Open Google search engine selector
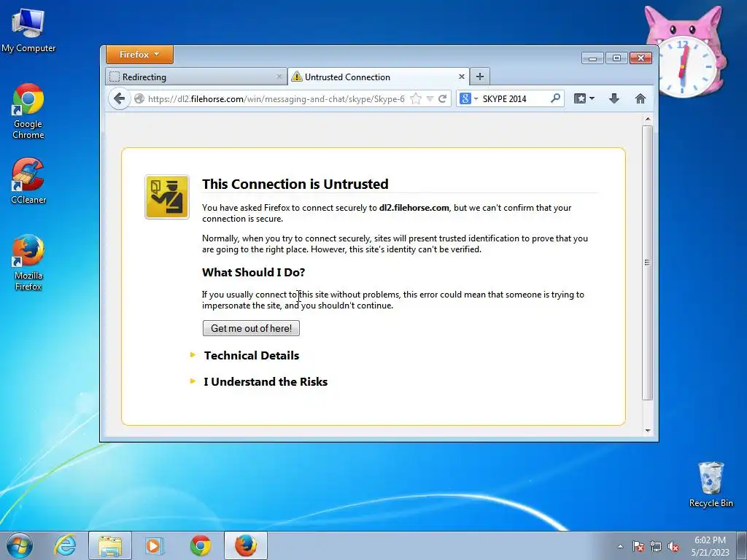747x560 pixels. (x=468, y=98)
